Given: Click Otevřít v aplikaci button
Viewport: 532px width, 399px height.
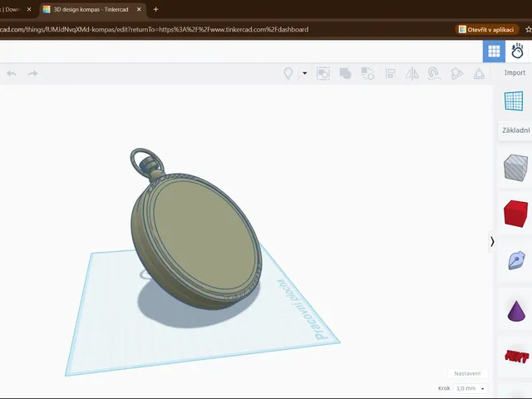Looking at the screenshot, I should pos(486,30).
